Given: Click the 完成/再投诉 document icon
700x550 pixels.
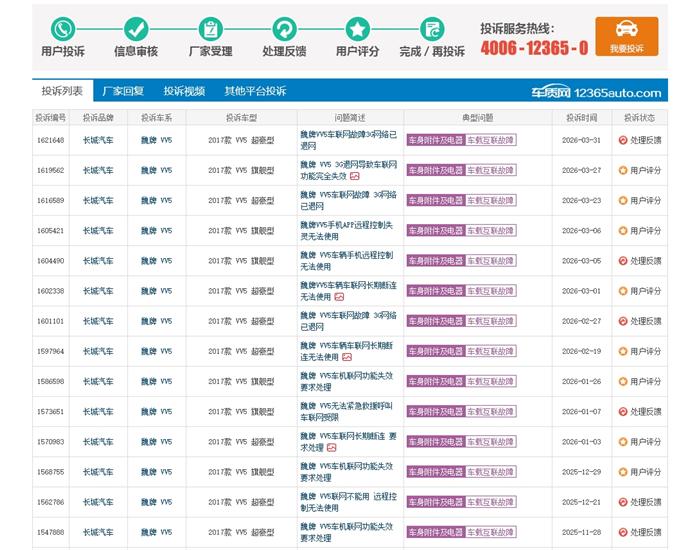Looking at the screenshot, I should tap(432, 28).
